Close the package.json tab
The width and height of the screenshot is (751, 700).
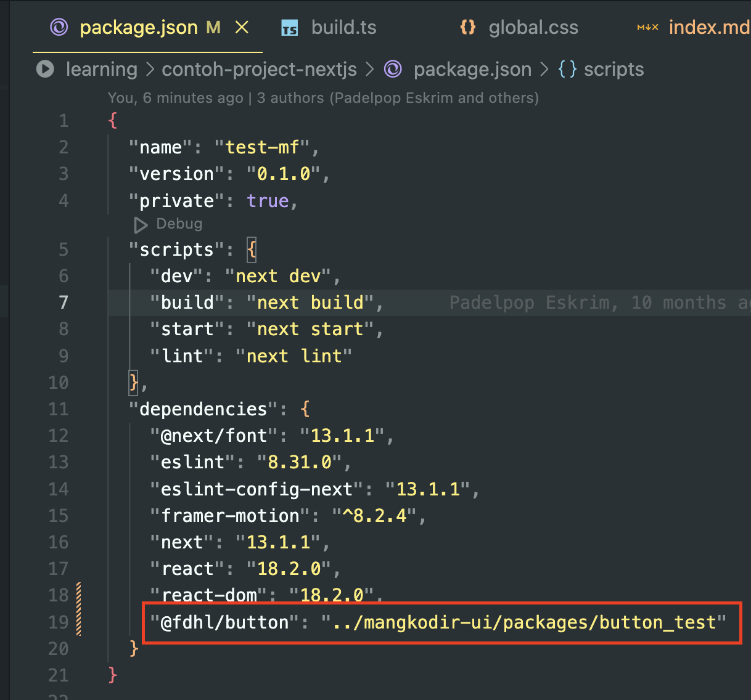[x=242, y=27]
